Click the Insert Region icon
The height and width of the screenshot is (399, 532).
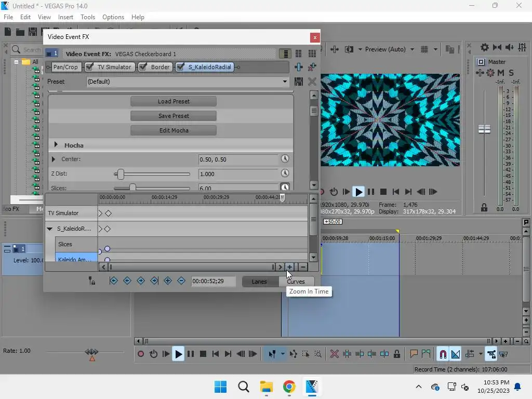(426, 354)
